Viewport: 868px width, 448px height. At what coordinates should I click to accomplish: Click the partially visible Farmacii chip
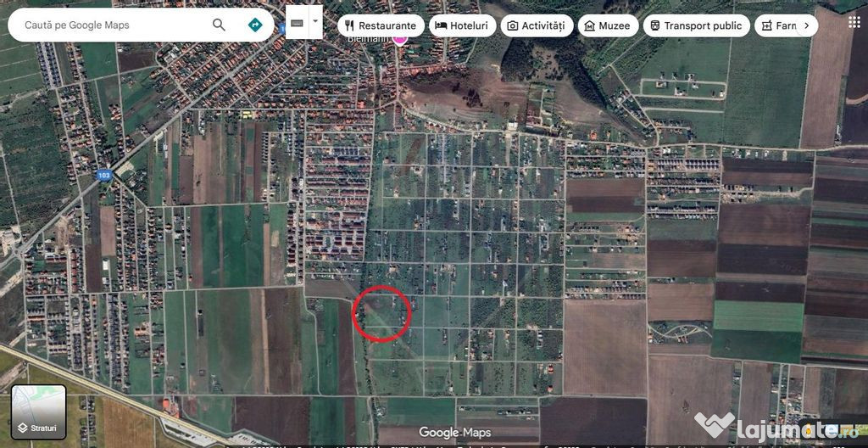pos(775,25)
